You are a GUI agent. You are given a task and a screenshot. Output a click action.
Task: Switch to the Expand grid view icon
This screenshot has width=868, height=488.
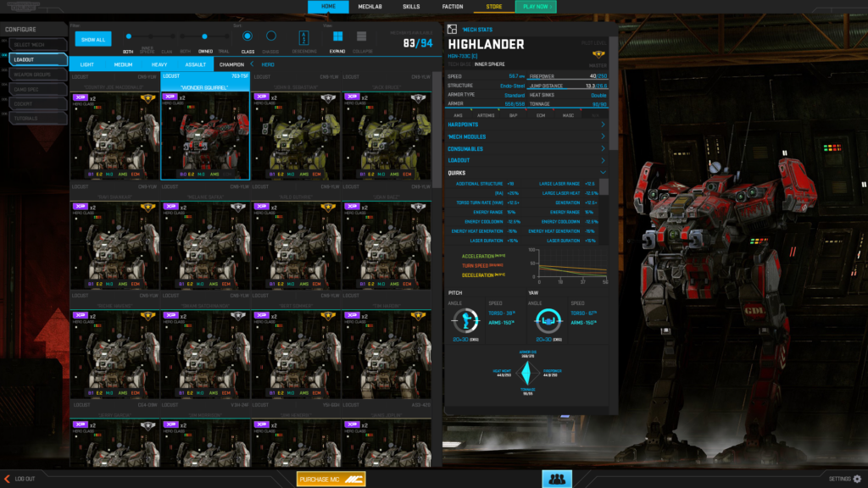point(337,36)
